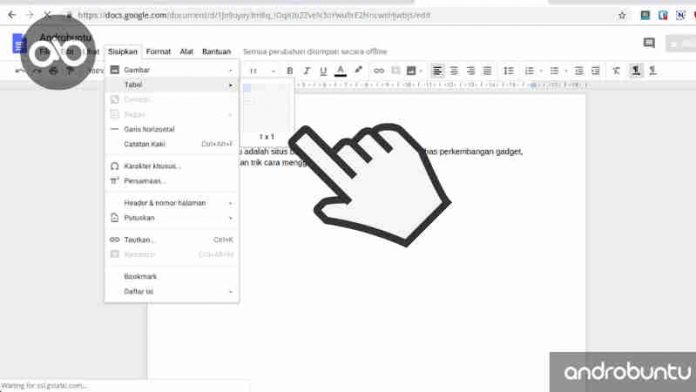This screenshot has height=392, width=696.
Task: Expand the Header & nomor halaman arrow
Action: click(230, 203)
